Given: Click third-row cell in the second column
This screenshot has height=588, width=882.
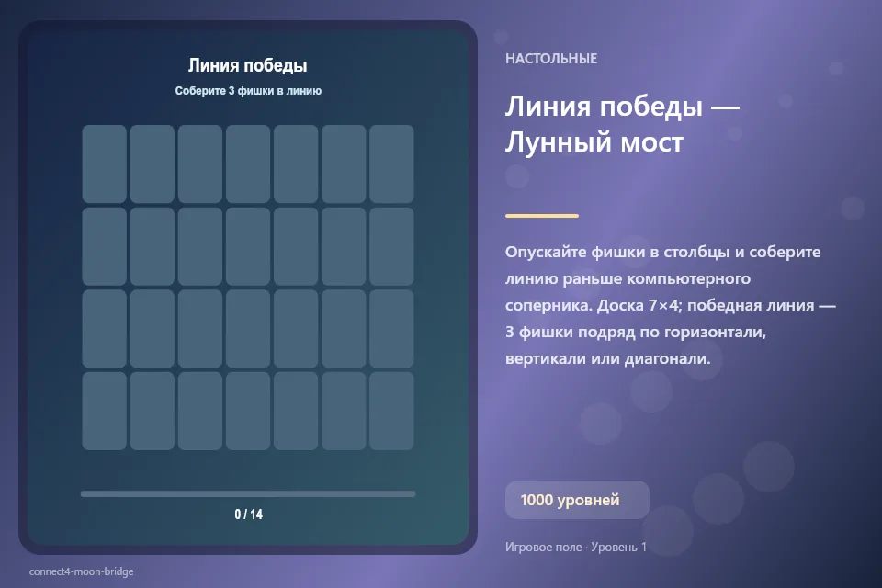Looking at the screenshot, I should 153,329.
